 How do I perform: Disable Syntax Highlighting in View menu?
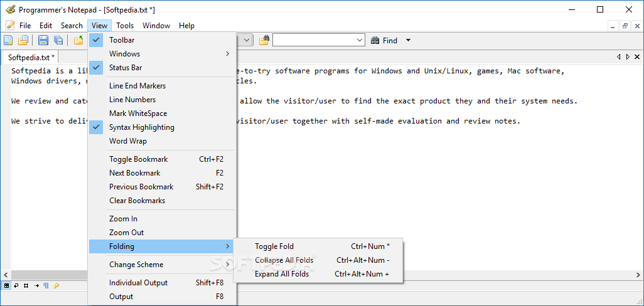tap(163, 127)
